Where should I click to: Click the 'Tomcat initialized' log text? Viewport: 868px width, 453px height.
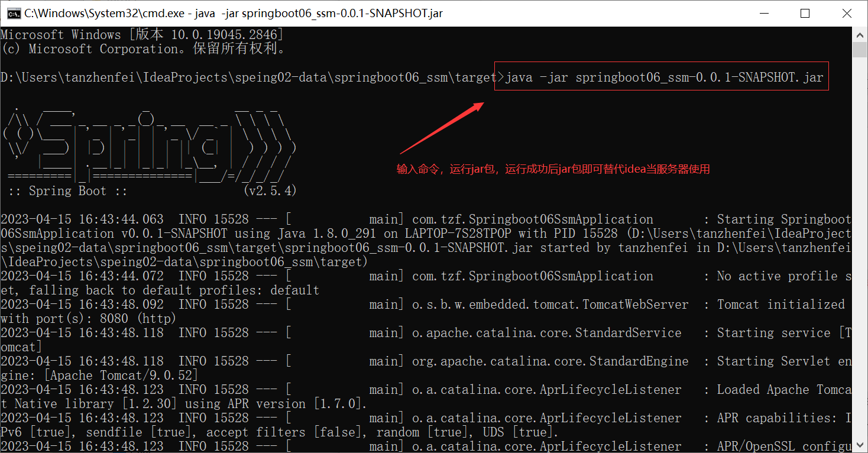781,305
